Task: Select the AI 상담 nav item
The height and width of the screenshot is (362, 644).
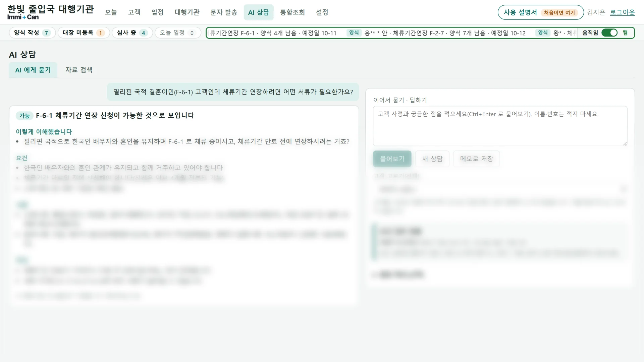Action: [259, 12]
